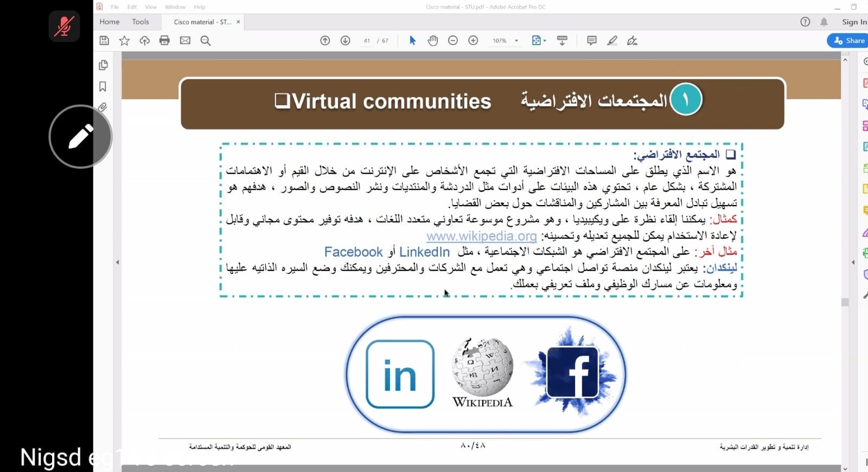
Task: Click the Send file by email icon
Action: coord(185,41)
